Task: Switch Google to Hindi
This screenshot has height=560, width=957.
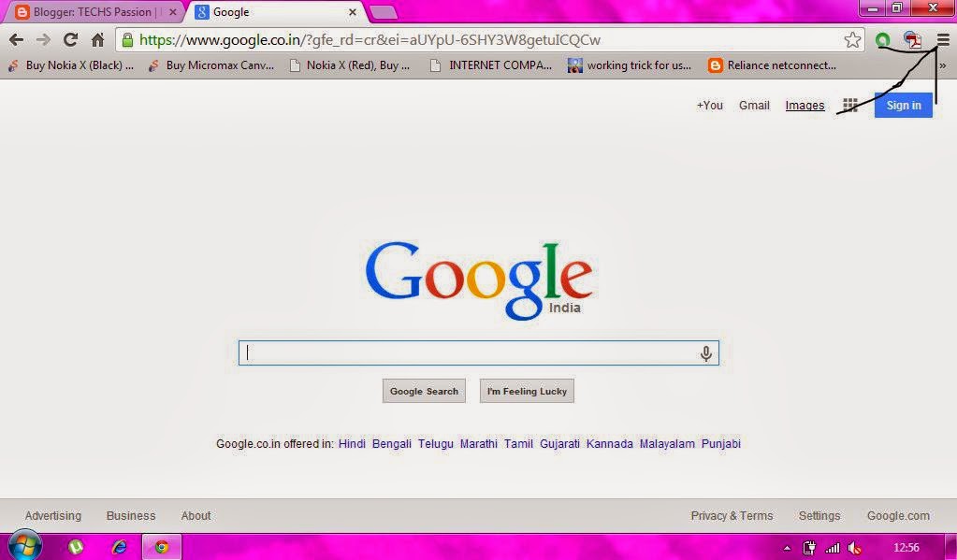Action: 352,443
